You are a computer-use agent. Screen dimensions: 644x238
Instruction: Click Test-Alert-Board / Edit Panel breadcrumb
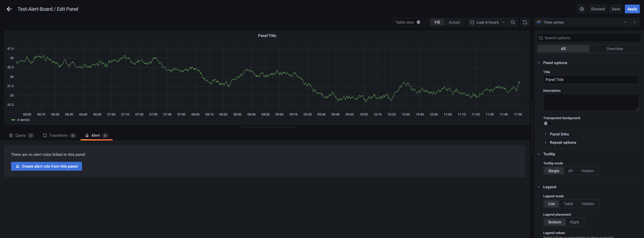pyautogui.click(x=48, y=9)
